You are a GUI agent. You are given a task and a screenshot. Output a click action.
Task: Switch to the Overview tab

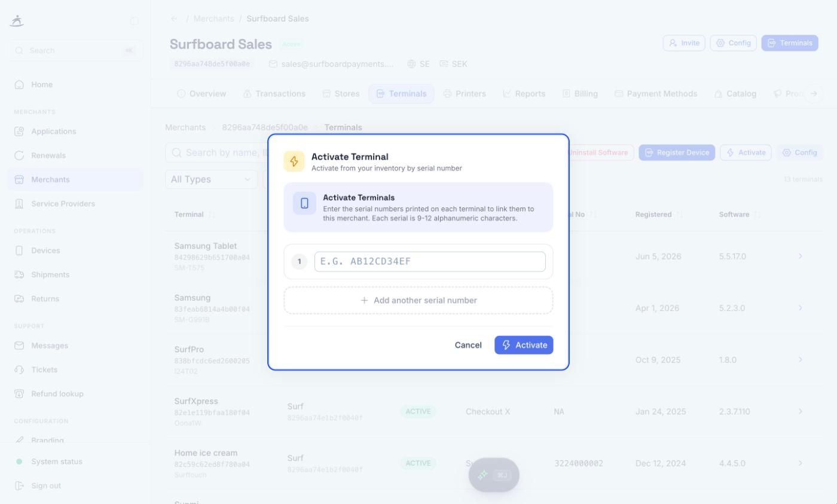coord(201,94)
